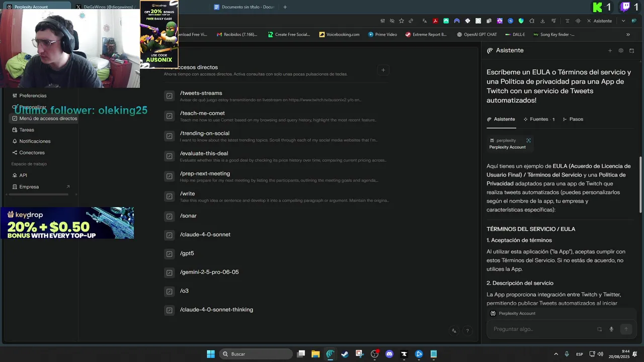Image resolution: width=644 pixels, height=362 pixels.
Task: Open Voicebooking.com bookmark
Action: (x=339, y=35)
